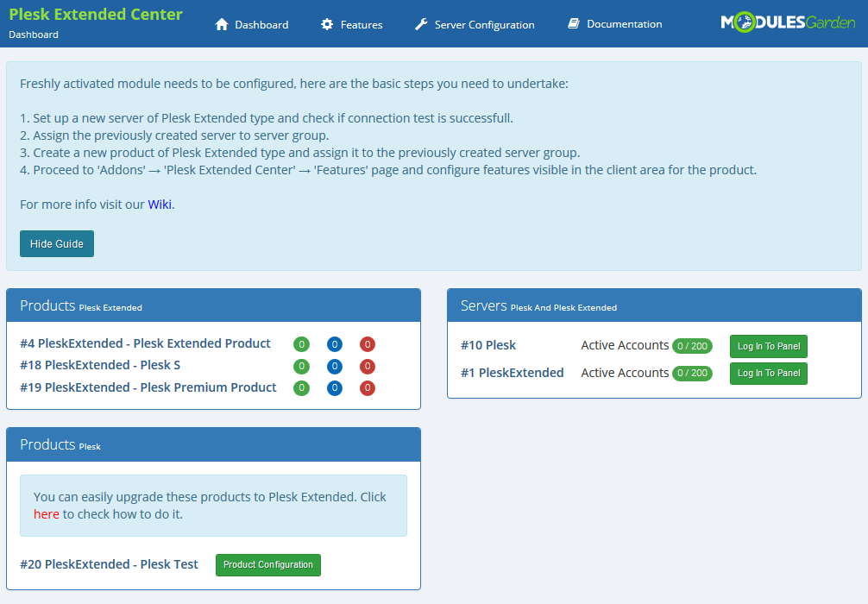Image resolution: width=868 pixels, height=604 pixels.
Task: Click red counter badge for Plesk Premium Product
Action: click(368, 388)
